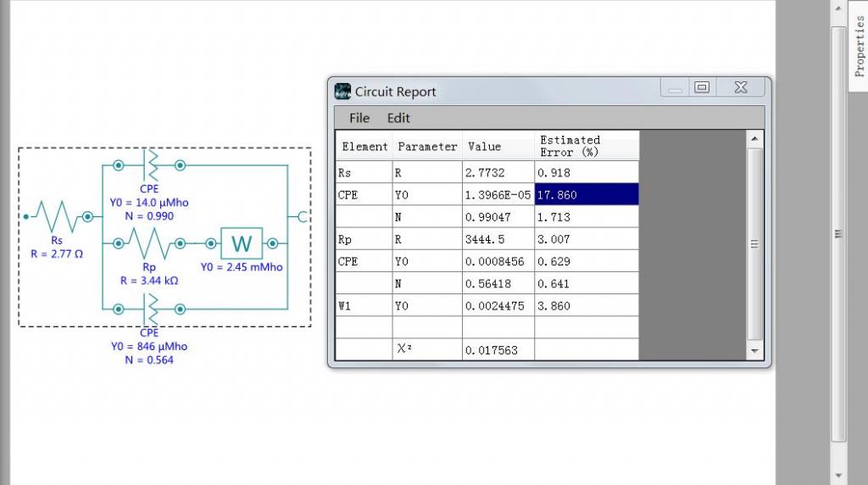The width and height of the screenshot is (868, 485).
Task: Select the W1 value cell 0.0024475
Action: (x=498, y=305)
